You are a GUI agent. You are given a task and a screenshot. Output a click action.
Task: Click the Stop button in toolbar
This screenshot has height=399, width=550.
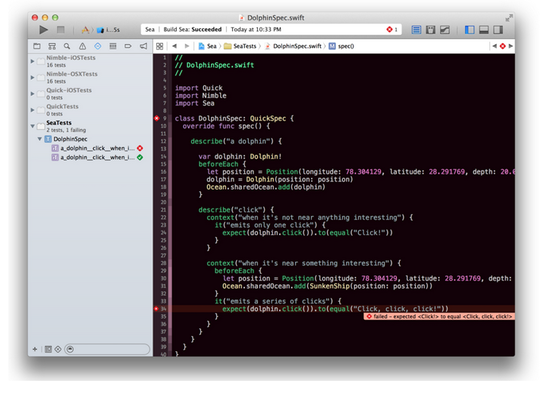[x=61, y=30]
